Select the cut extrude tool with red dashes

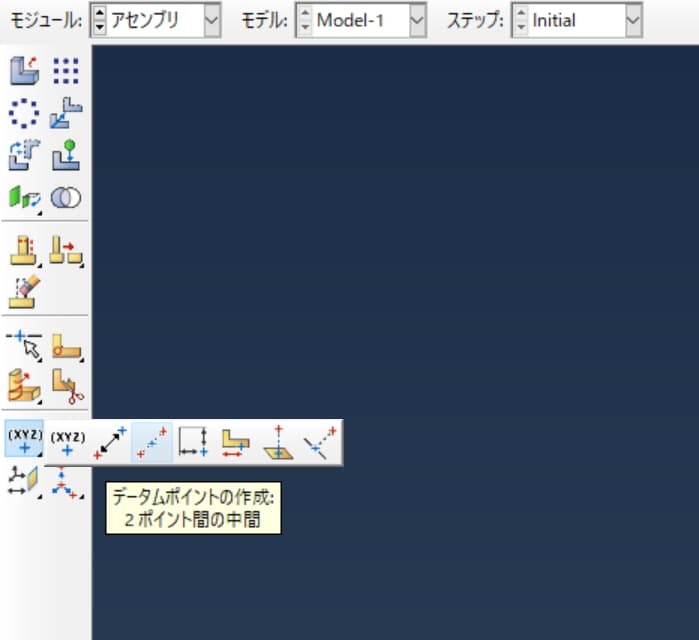[25, 251]
